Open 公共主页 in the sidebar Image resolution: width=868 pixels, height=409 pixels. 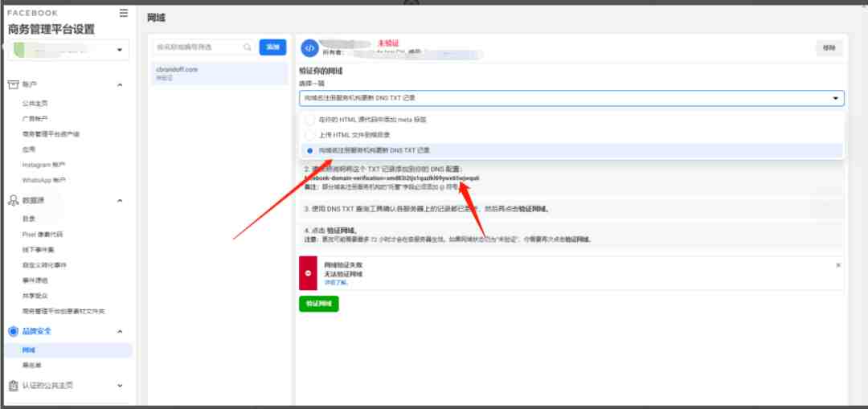pos(35,104)
